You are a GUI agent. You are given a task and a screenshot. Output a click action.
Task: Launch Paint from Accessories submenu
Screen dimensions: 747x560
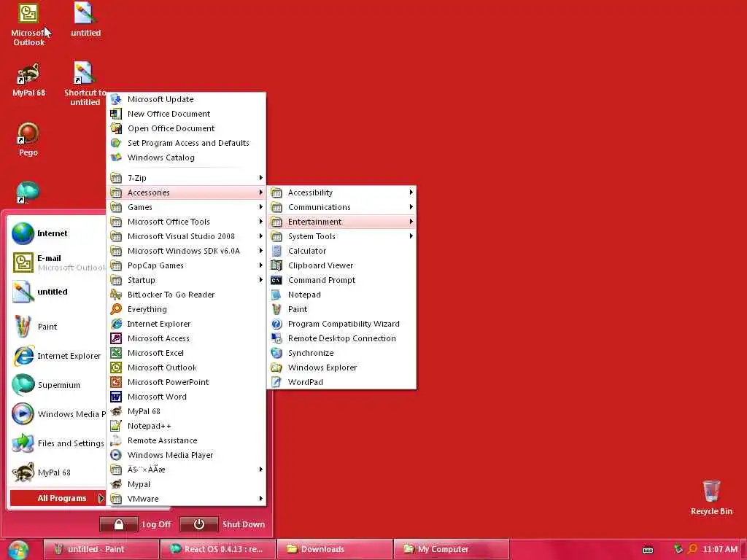click(341, 309)
